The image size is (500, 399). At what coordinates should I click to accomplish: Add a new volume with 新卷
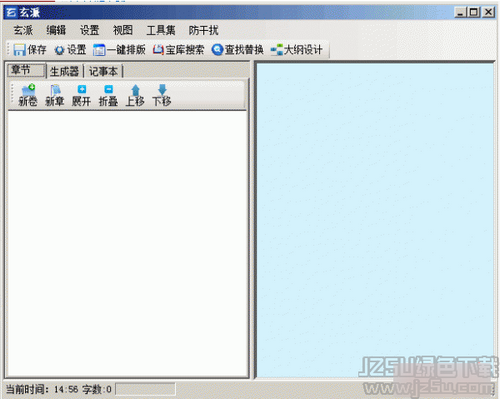click(x=28, y=95)
